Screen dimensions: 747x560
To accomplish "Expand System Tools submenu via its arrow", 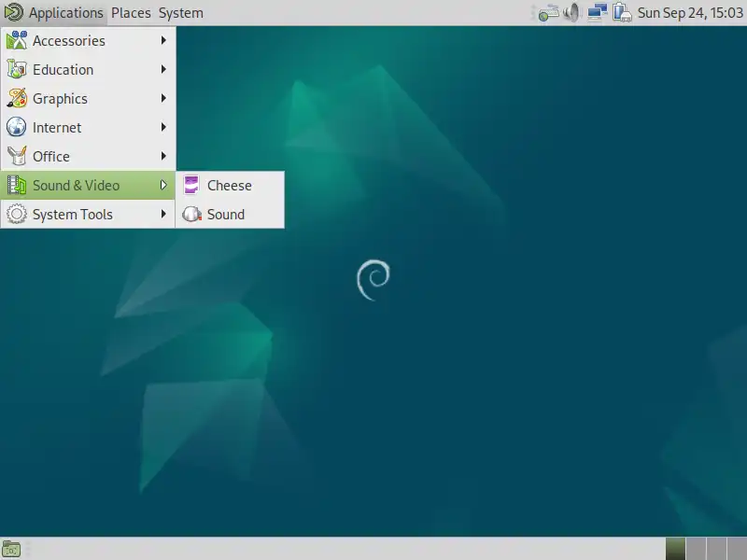I will click(x=163, y=215).
